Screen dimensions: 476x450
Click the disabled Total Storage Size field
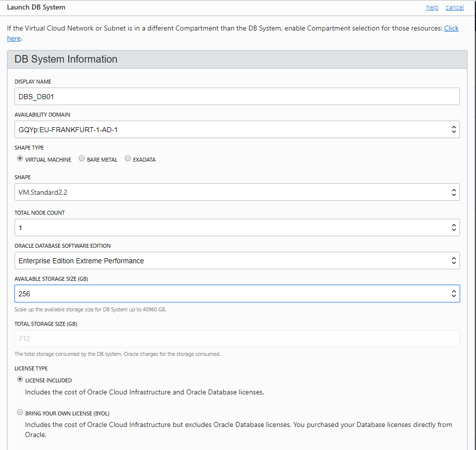click(237, 339)
